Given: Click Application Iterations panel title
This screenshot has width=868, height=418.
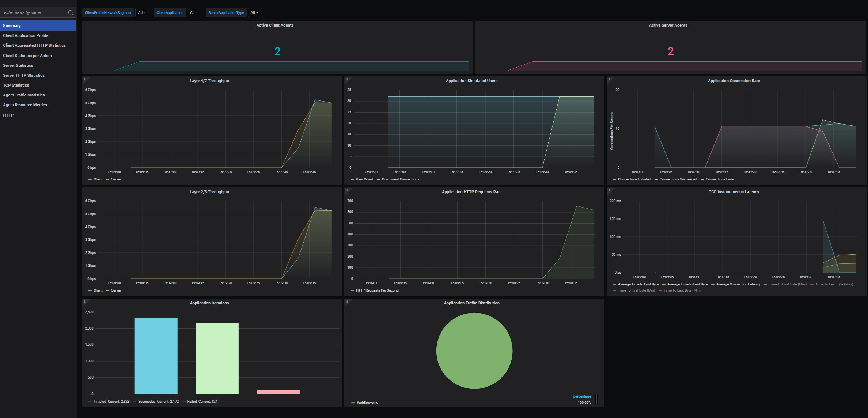Looking at the screenshot, I should click(209, 303).
